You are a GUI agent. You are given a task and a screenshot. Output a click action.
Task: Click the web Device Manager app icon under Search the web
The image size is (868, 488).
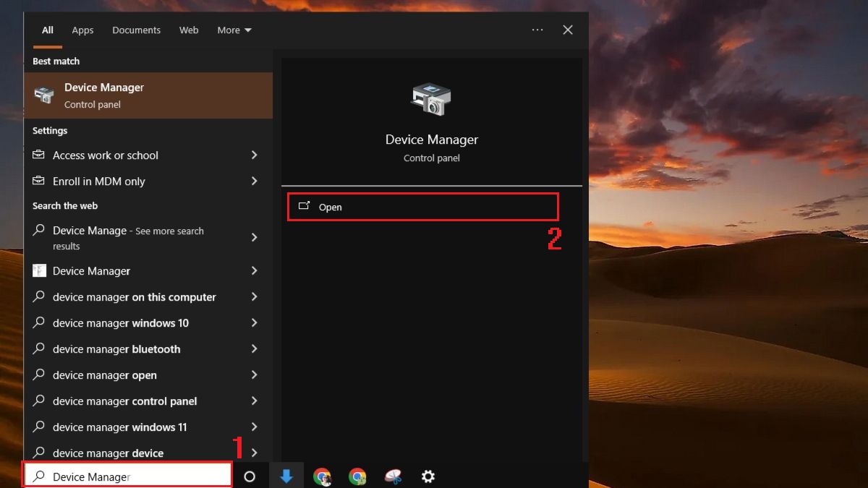click(39, 271)
